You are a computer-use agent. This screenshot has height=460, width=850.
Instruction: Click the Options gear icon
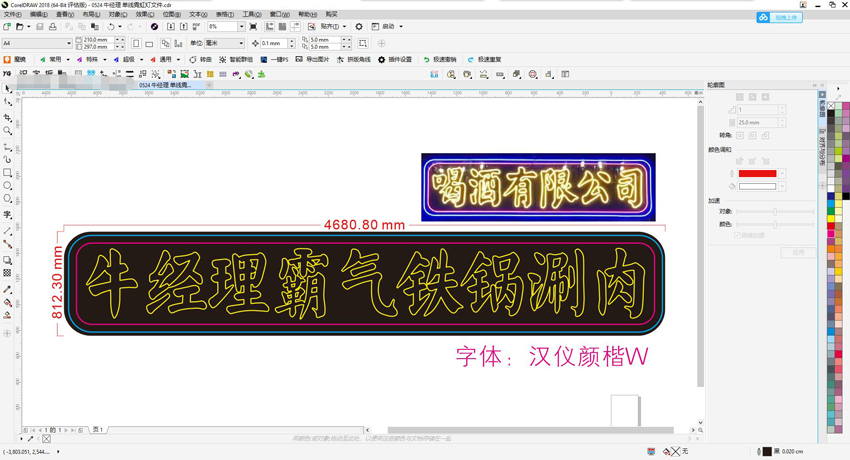tap(359, 27)
